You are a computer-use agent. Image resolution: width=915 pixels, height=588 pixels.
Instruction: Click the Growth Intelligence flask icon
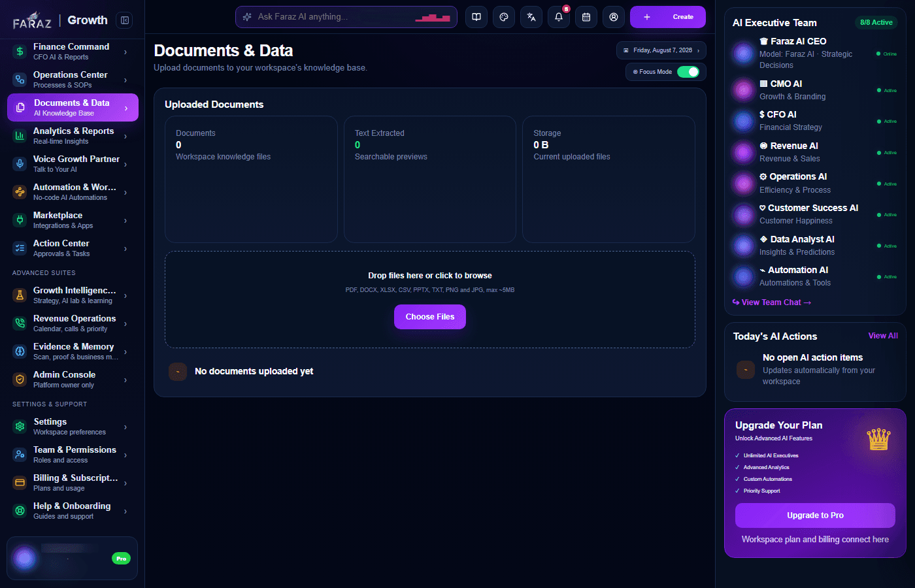[20, 295]
